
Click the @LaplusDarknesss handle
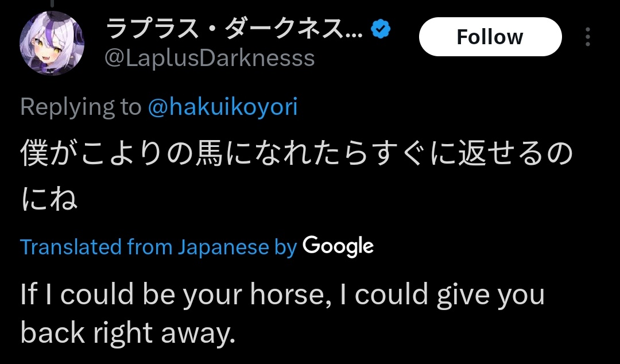click(210, 59)
